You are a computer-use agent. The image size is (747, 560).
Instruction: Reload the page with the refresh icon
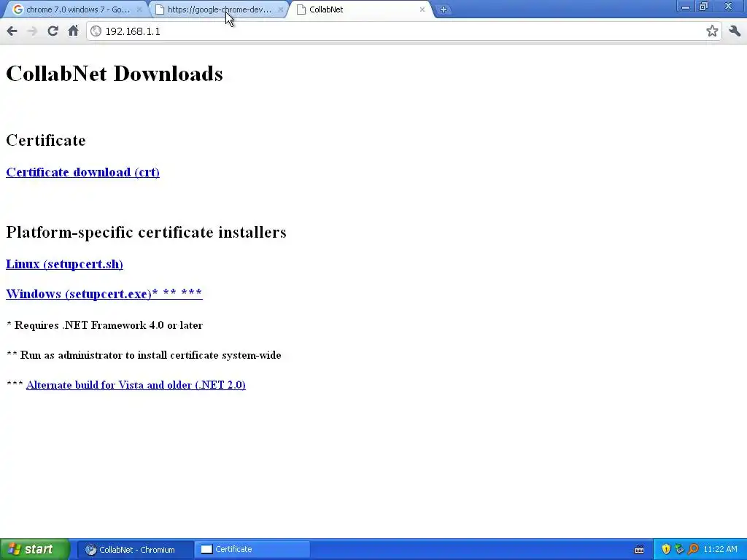tap(53, 31)
